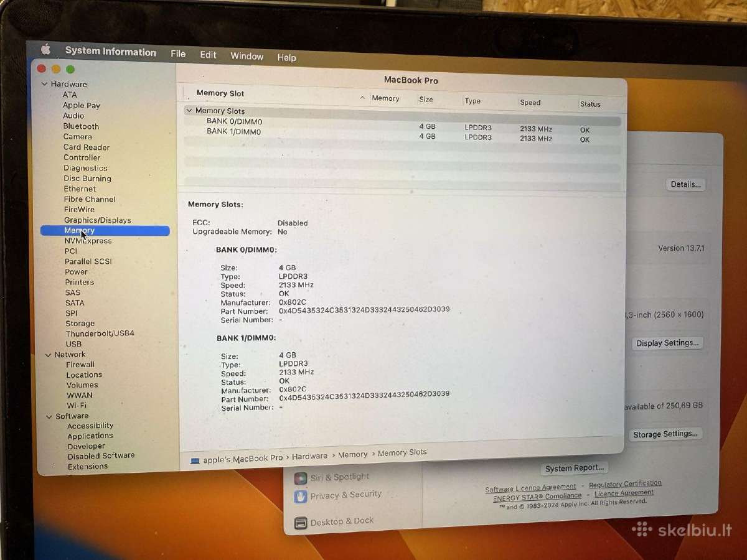Select Power in the sidebar
Viewport: 747px width, 560px height.
76,272
